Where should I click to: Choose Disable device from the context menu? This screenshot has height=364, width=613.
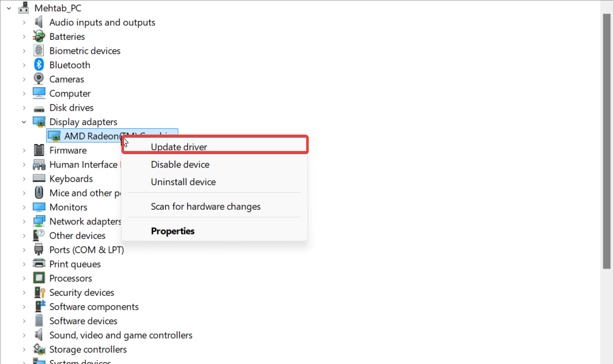click(x=214, y=164)
